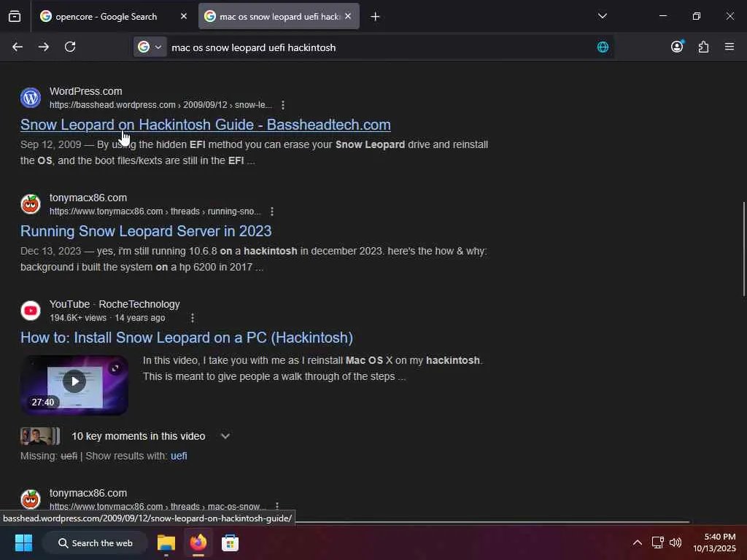This screenshot has width=747, height=560.
Task: Click the 'www.tonymacx86.com › threads › running-sno...' URL
Action: coord(155,211)
